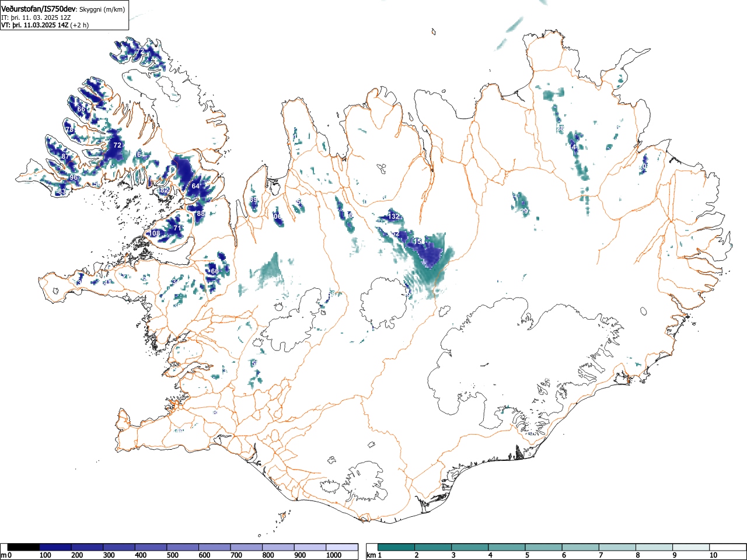747x560 pixels.
Task: Click the visibility value '83' on the map
Action: (61, 191)
